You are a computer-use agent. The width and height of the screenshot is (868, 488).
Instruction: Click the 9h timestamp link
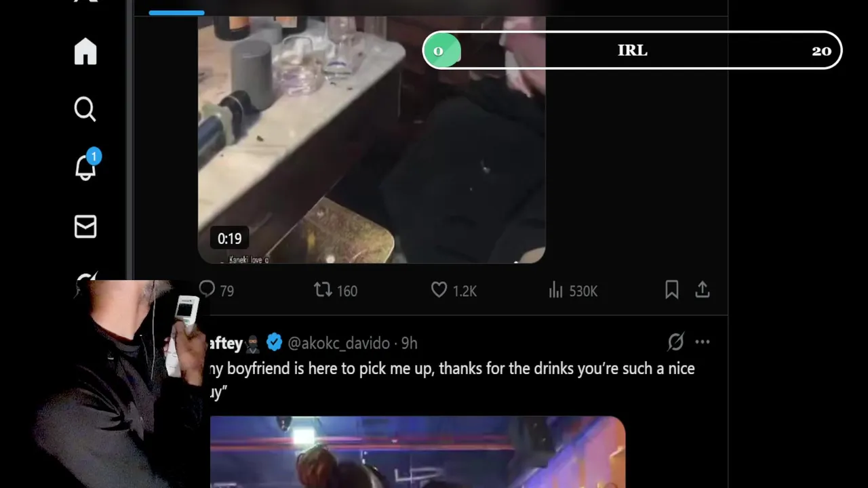[409, 343]
